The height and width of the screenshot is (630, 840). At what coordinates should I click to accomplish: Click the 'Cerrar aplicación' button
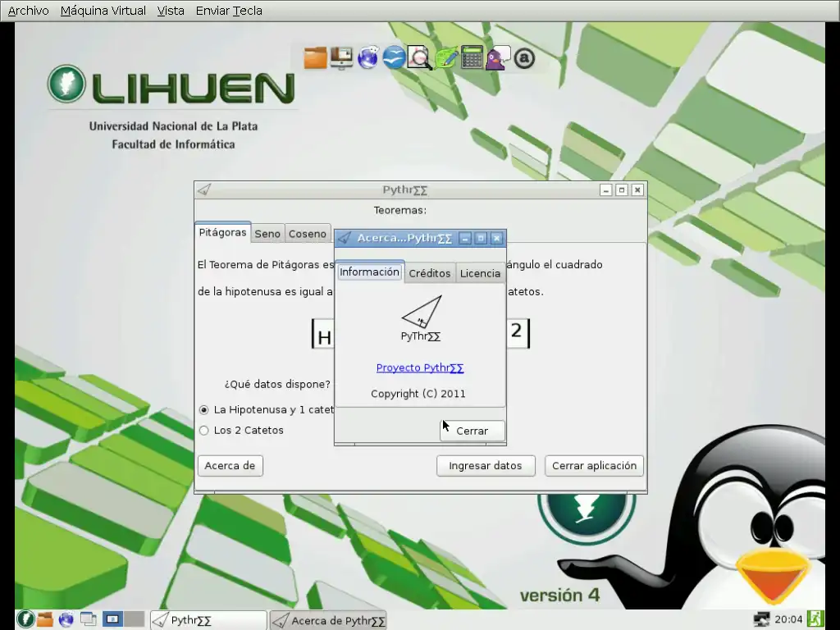pyautogui.click(x=594, y=466)
